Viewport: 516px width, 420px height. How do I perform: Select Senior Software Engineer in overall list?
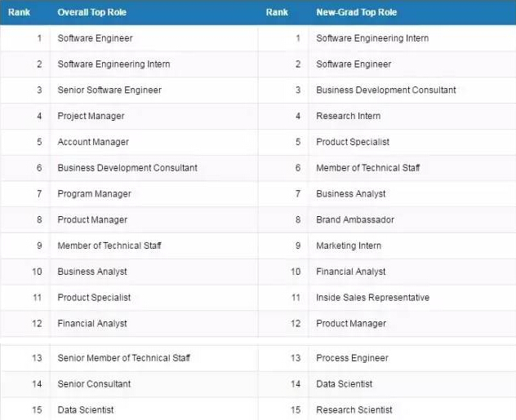pyautogui.click(x=109, y=90)
